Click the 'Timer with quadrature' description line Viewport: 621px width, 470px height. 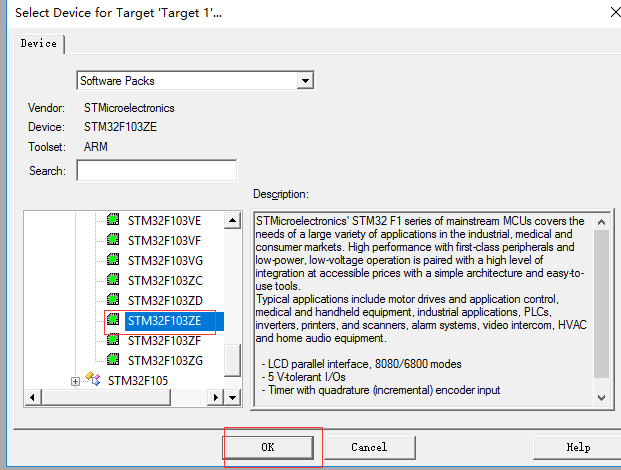(381, 390)
